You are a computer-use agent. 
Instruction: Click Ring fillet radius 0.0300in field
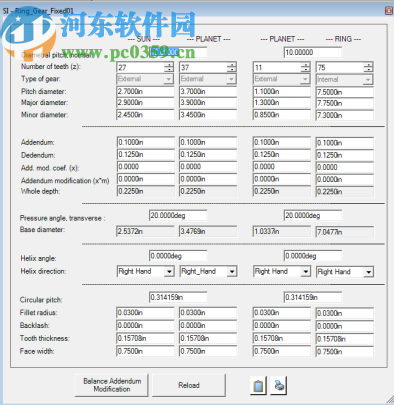point(345,313)
